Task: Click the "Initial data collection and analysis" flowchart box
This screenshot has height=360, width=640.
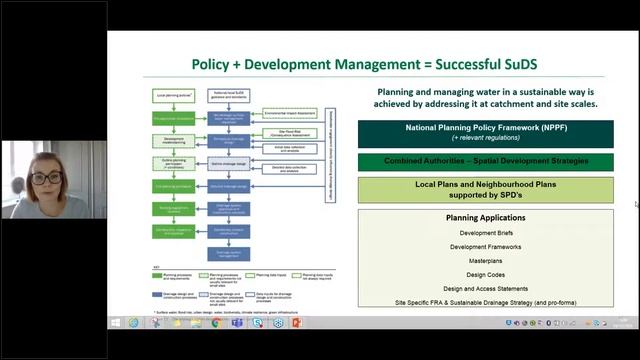Action: point(289,149)
